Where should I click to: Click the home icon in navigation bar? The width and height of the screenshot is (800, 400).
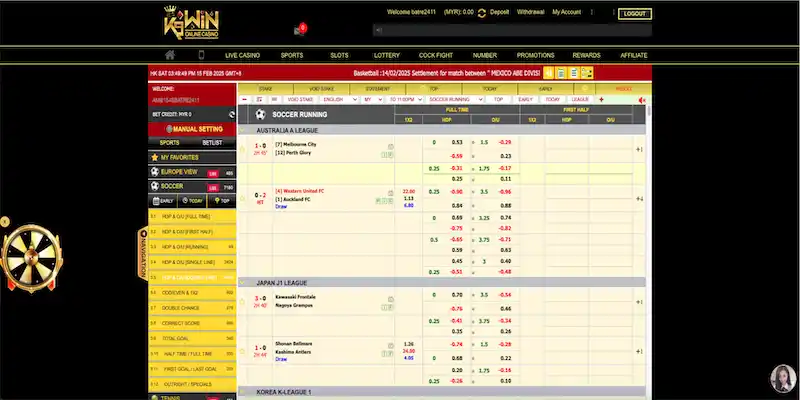169,55
